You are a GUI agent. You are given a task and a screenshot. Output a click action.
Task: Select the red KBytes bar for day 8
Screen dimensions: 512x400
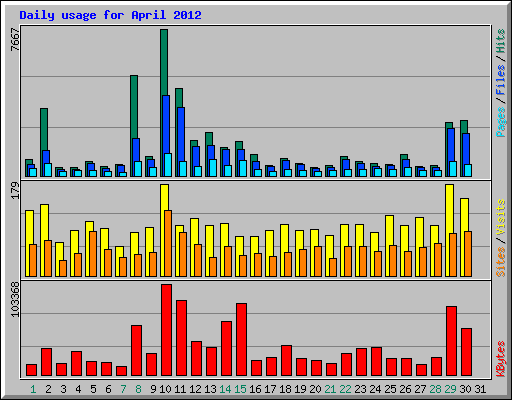tap(137, 351)
